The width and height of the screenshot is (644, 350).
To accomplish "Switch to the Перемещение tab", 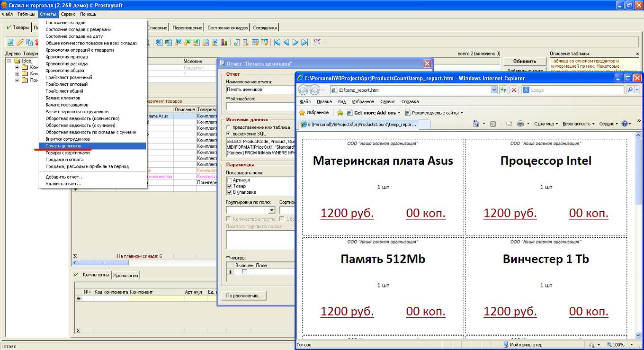I will click(x=188, y=28).
